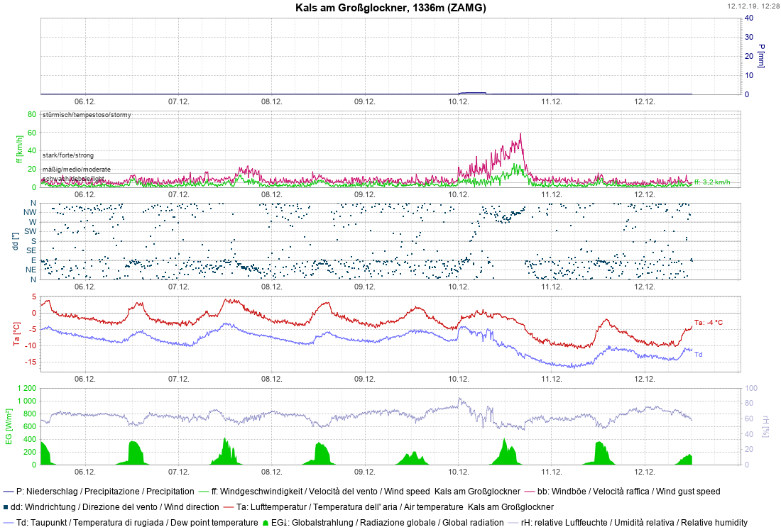The height and width of the screenshot is (532, 781).
Task: Click the 'stürmisch/tempestoso/stormy' wind threshold label
Action: (x=86, y=115)
